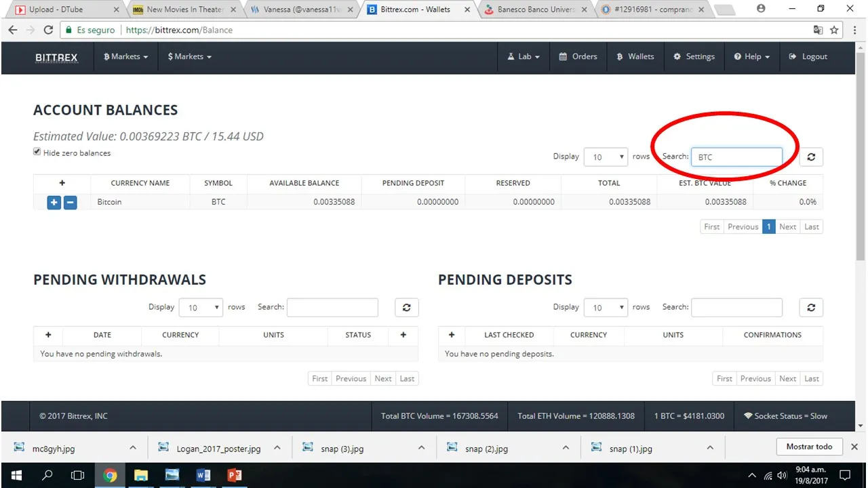Refresh the pending deposits table
Viewport: 868px width, 488px height.
coord(811,308)
